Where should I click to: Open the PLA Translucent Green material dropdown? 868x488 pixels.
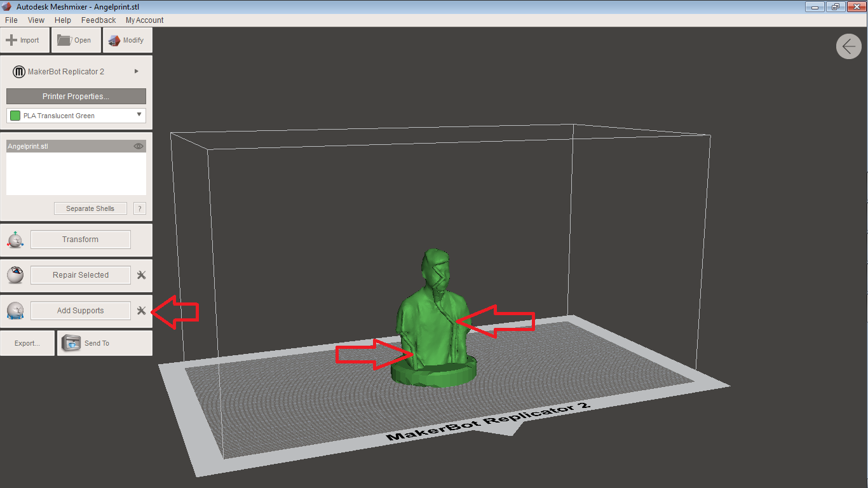tap(76, 116)
